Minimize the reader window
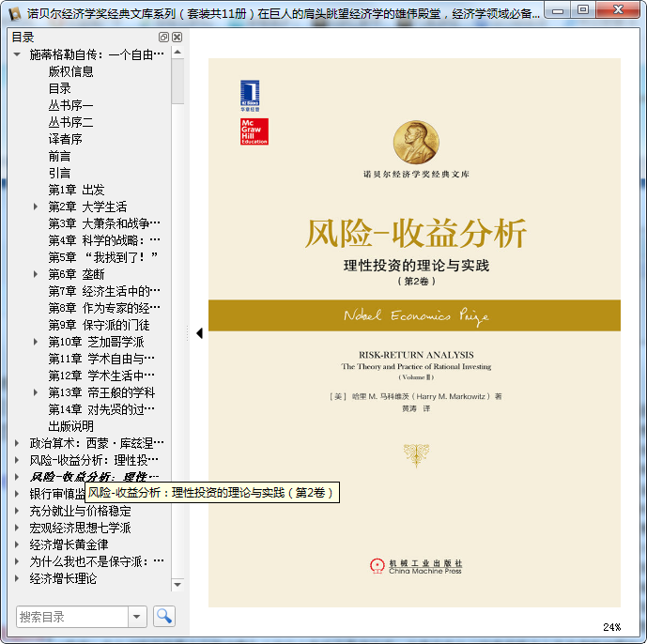647x644 pixels. click(x=558, y=10)
